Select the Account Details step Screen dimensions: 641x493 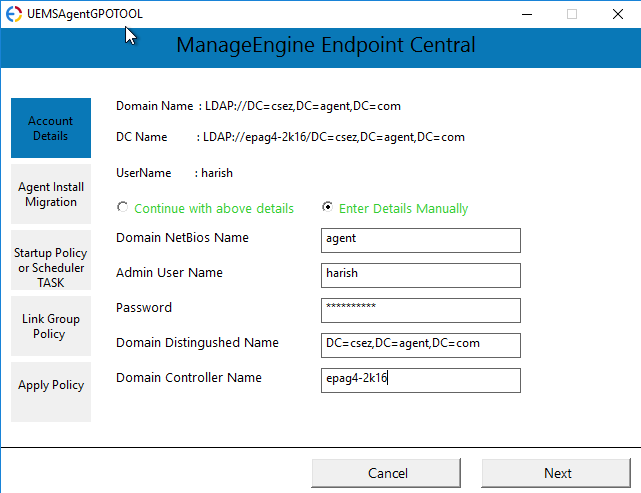tap(51, 128)
